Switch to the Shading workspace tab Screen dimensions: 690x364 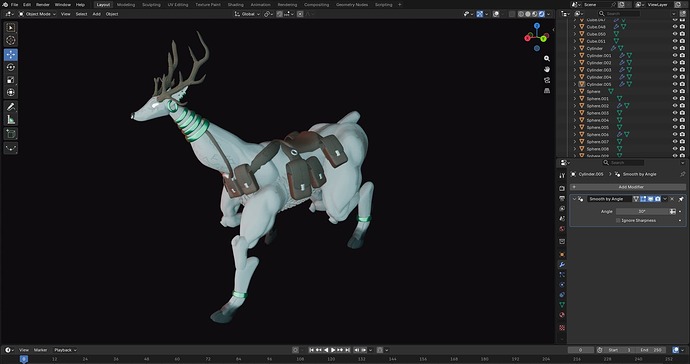click(x=235, y=4)
